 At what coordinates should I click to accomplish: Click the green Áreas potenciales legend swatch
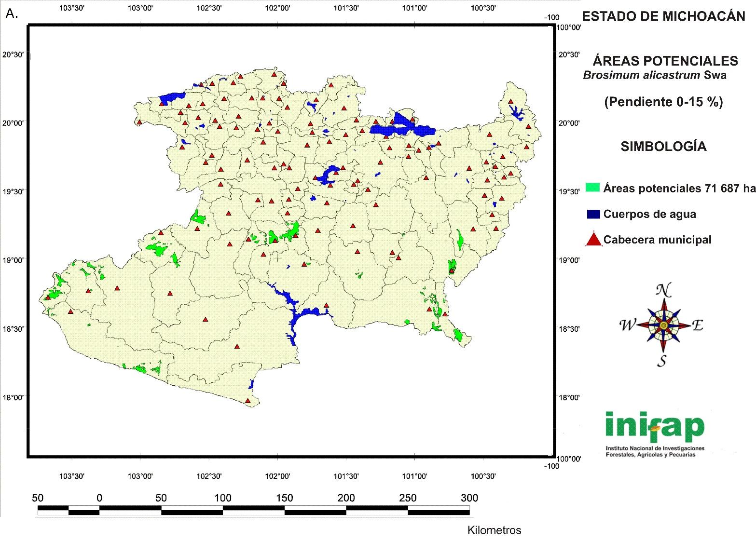(592, 188)
